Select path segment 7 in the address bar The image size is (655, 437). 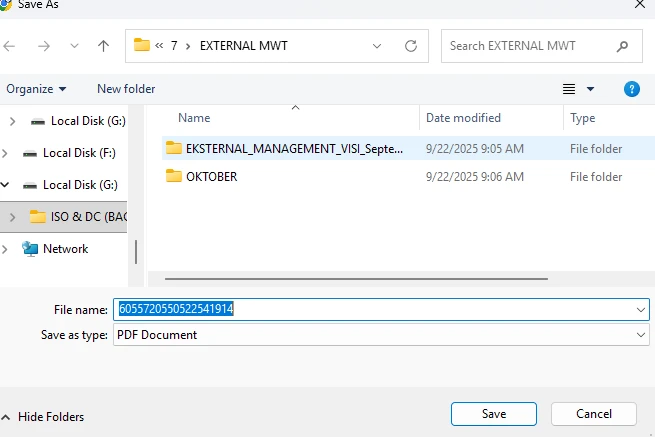pos(174,46)
